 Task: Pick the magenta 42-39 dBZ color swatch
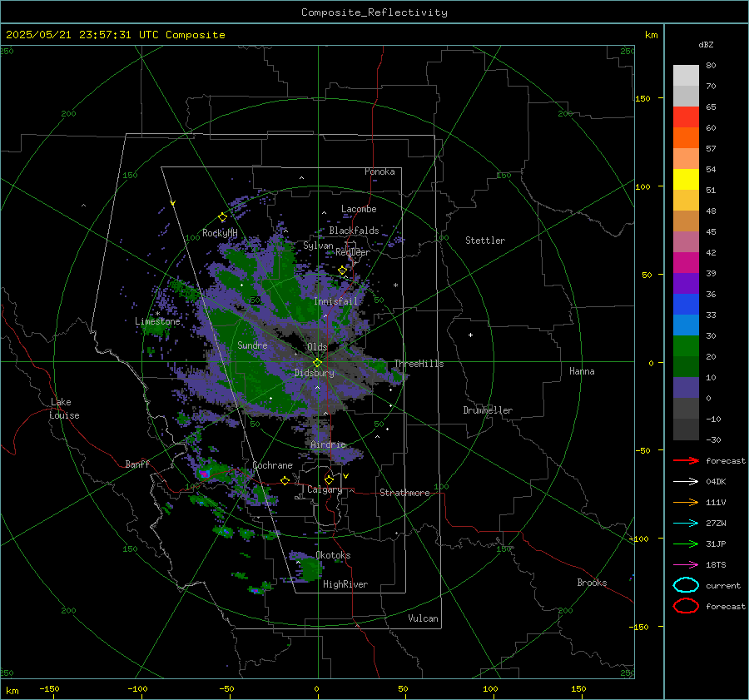point(686,262)
